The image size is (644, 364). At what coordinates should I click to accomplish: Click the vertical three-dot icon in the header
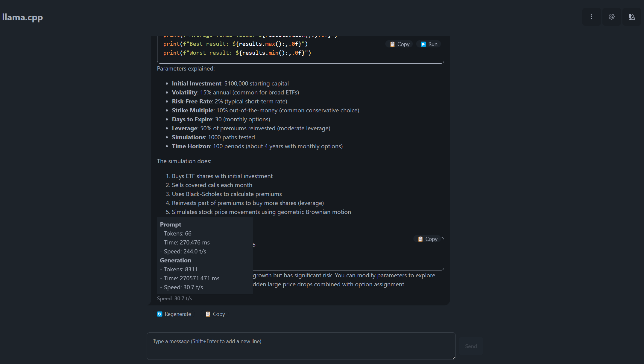tap(591, 17)
